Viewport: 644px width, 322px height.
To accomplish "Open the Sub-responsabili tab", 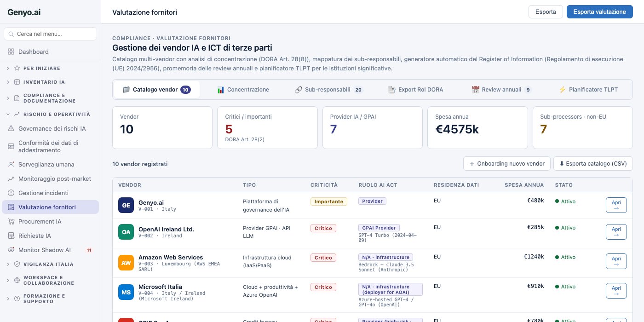I will pos(329,89).
